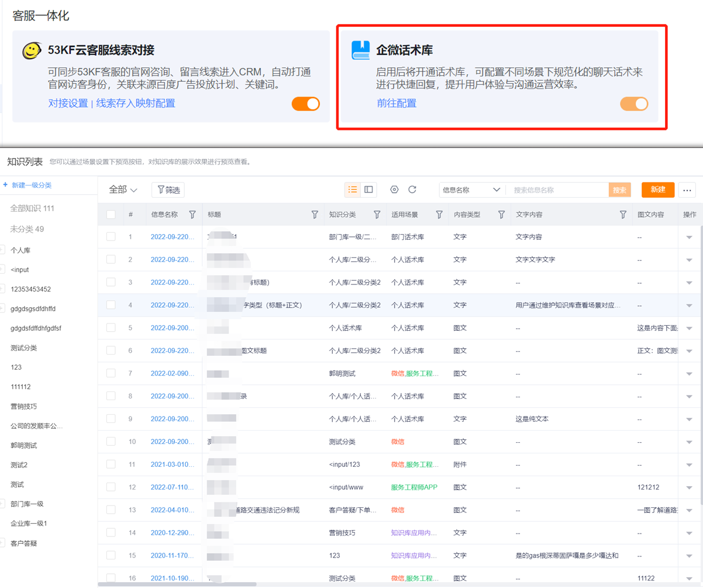Viewport: 703px width, 588px height.
Task: Open the 对接设置 link
Action: (68, 104)
